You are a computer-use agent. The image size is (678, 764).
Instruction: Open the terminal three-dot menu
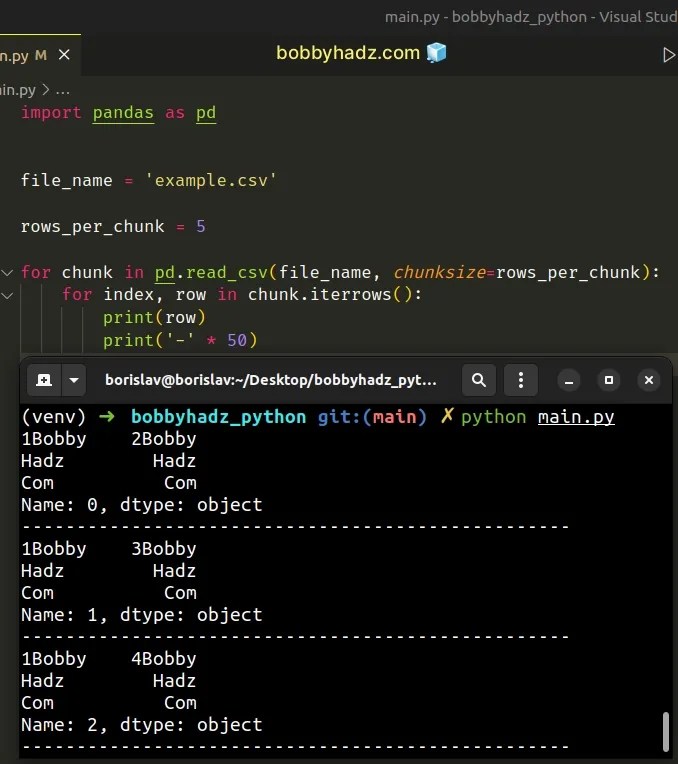[x=521, y=380]
